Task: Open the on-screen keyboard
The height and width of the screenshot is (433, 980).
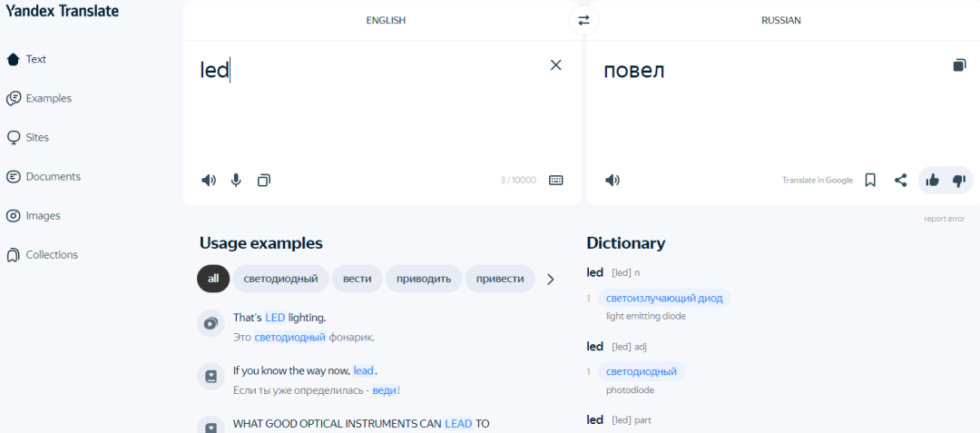Action: click(555, 180)
